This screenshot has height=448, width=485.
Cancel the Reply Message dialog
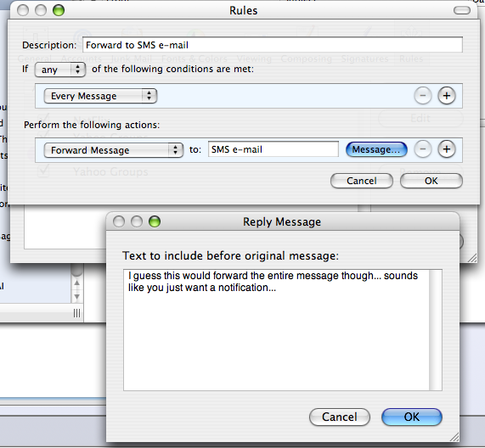tap(340, 417)
